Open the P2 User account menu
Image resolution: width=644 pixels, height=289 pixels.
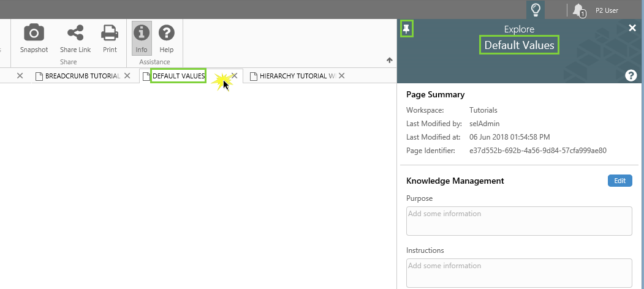coord(607,10)
